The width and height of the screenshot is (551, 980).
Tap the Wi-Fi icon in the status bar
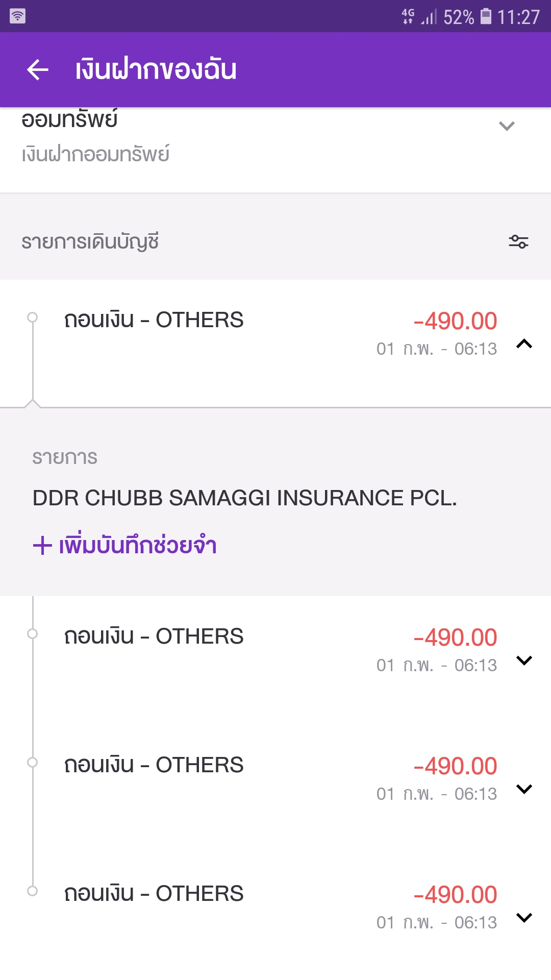point(17,16)
